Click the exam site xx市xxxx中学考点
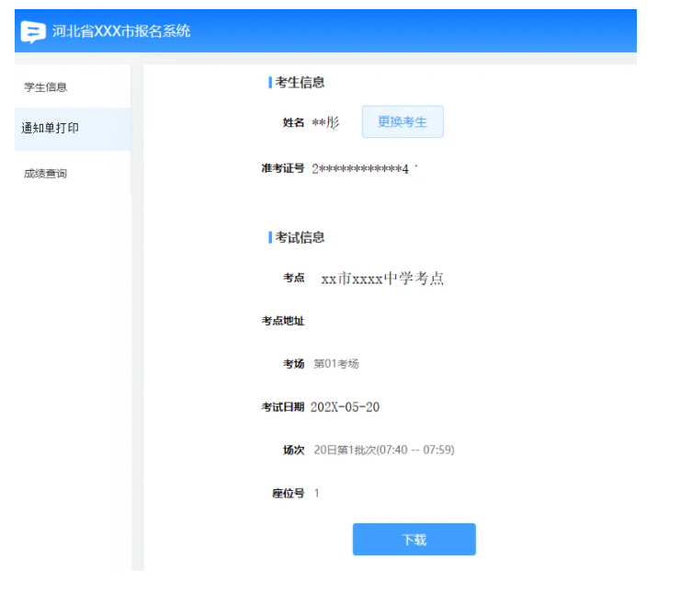 382,279
